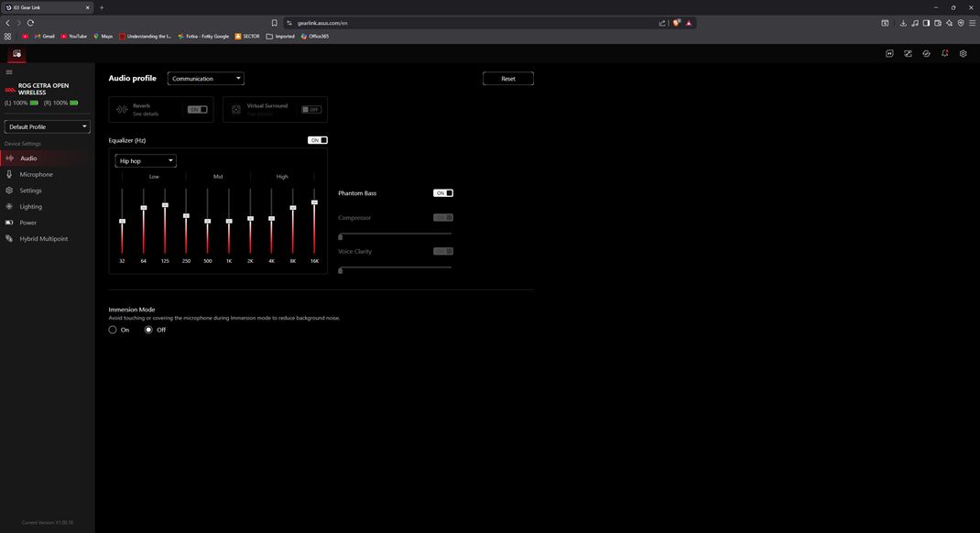
Task: Expand the Default Profile dropdown
Action: (48, 127)
